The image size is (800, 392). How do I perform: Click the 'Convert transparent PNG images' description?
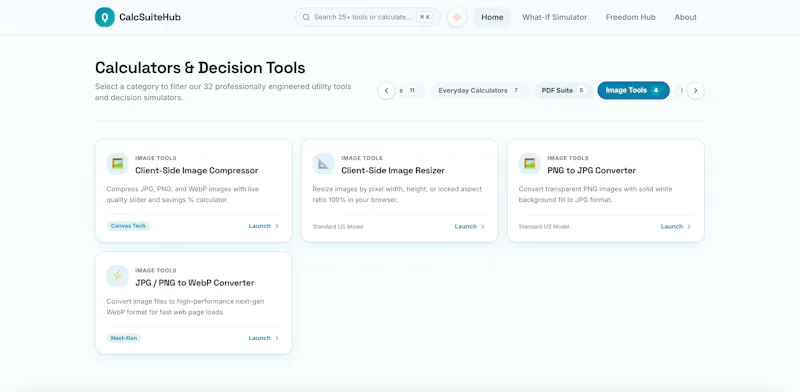[595, 194]
